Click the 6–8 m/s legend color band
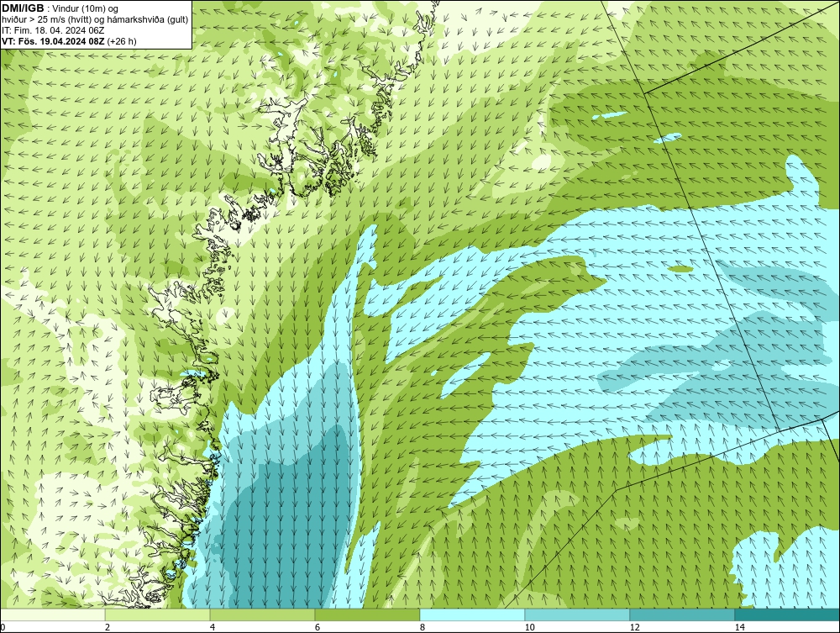 (x=368, y=615)
